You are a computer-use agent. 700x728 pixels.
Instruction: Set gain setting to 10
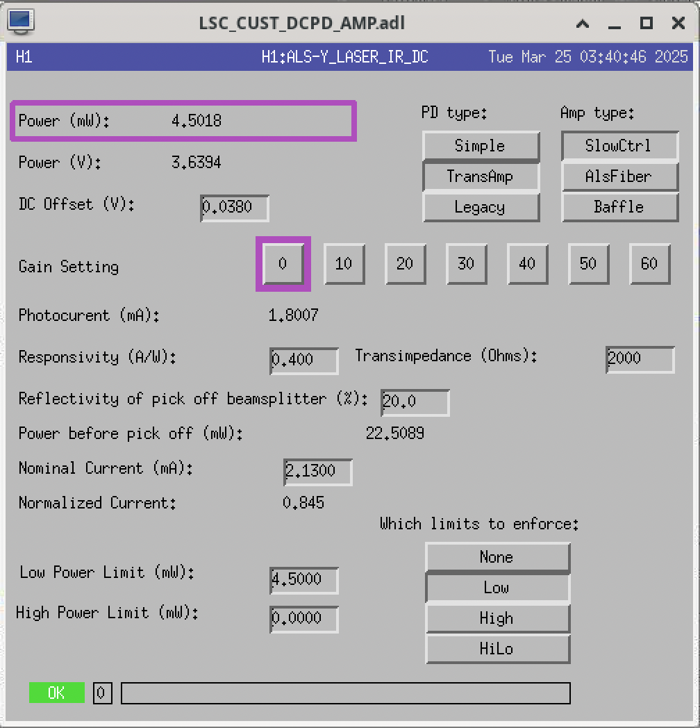344,264
